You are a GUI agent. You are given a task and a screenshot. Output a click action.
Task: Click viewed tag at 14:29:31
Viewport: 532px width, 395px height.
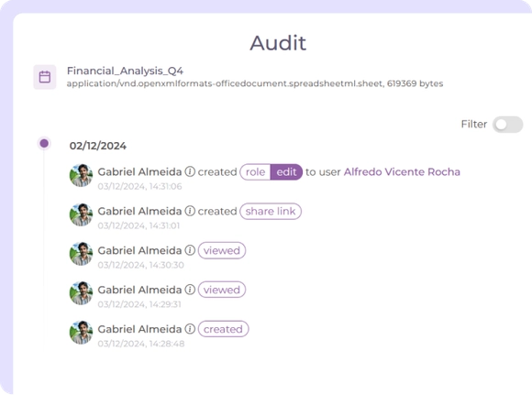[222, 290]
